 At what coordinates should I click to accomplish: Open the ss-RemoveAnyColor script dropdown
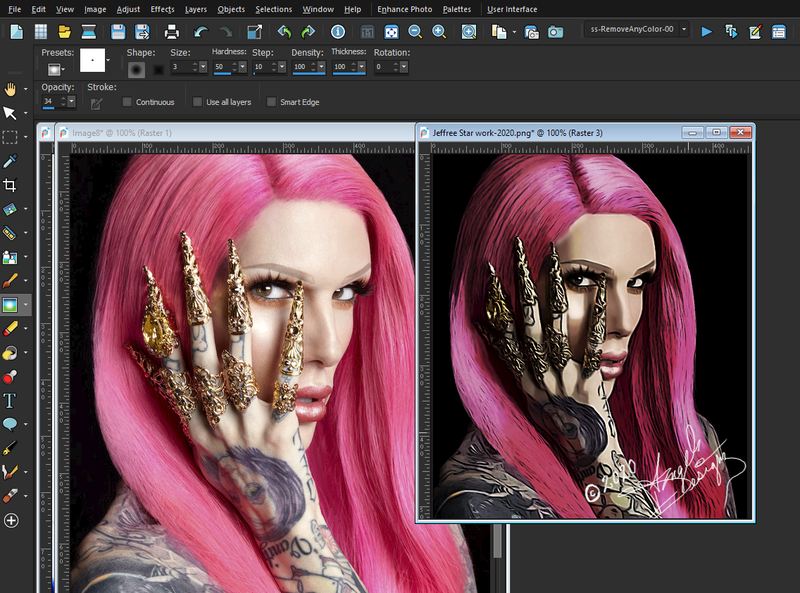coord(684,31)
